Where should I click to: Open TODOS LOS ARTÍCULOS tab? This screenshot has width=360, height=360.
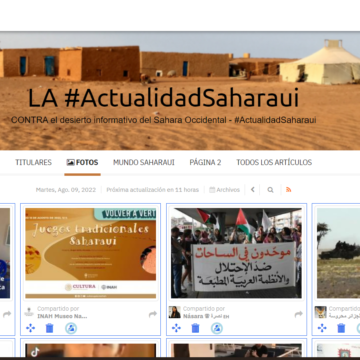tap(274, 162)
